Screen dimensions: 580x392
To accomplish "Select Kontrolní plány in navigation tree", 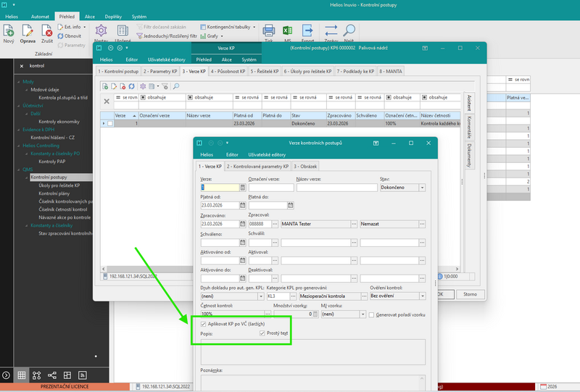I will [54, 193].
